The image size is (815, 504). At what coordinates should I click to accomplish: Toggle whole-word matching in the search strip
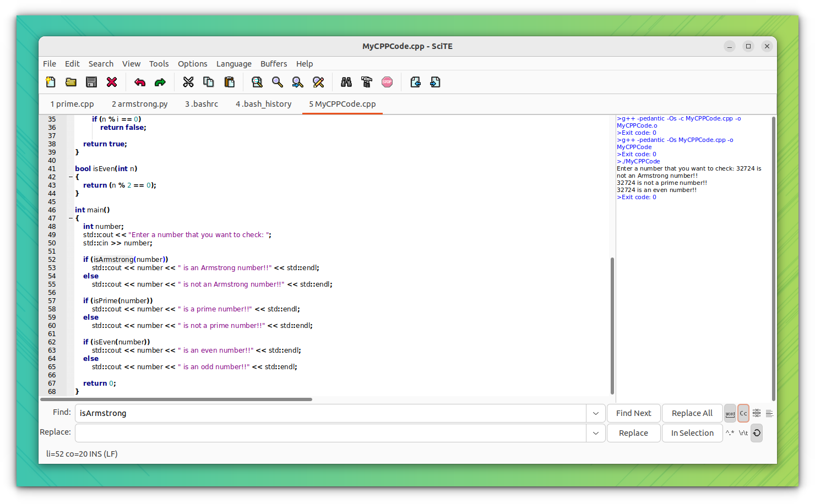tap(730, 413)
